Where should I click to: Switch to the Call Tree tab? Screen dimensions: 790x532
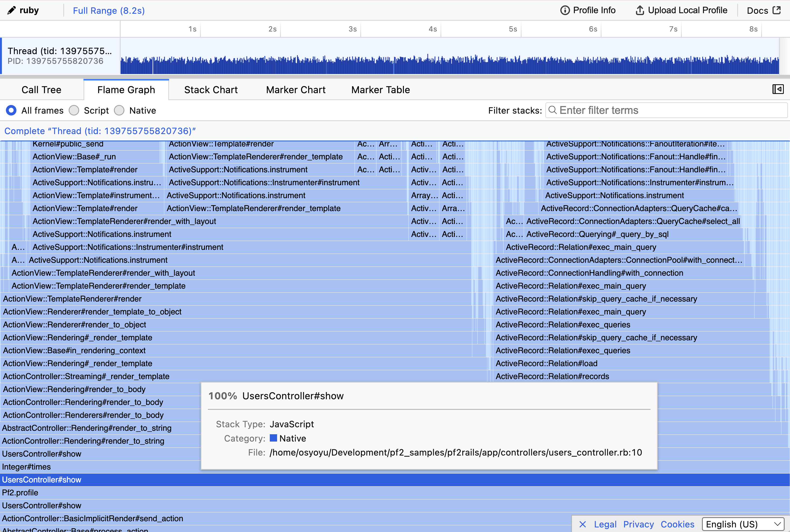pyautogui.click(x=41, y=90)
